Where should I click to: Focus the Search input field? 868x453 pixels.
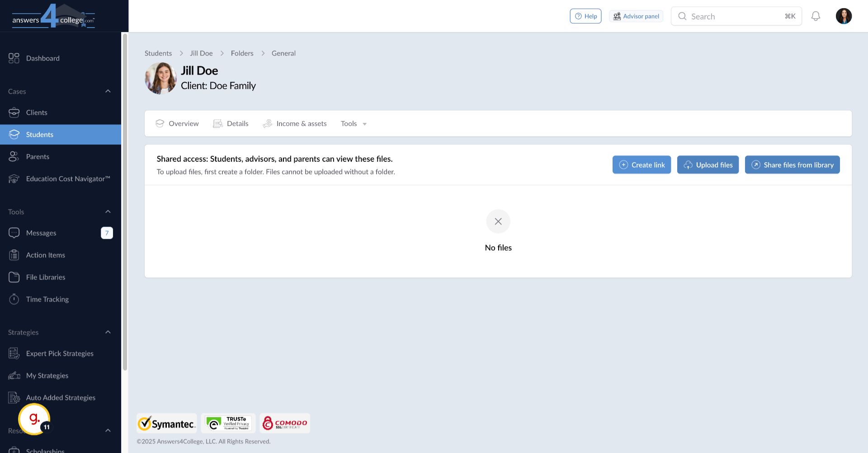coord(736,16)
